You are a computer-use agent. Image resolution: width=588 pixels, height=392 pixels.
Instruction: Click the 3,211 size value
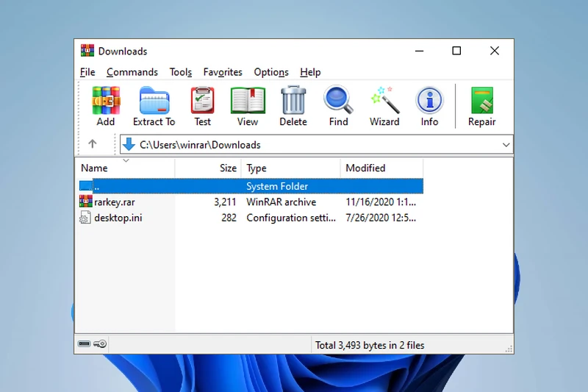(x=225, y=202)
